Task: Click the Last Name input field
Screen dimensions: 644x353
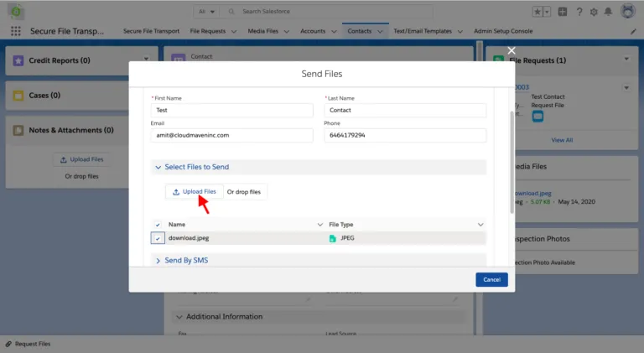Action: 405,111
